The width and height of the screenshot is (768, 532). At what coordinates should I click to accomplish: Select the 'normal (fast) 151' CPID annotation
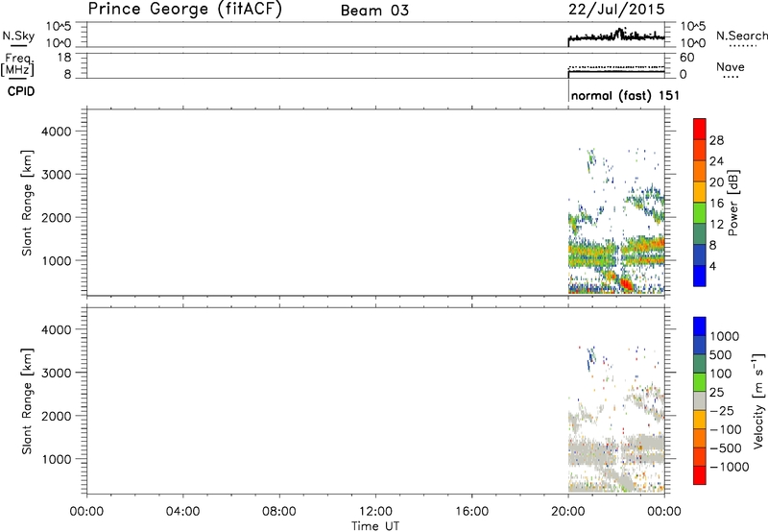pos(626,95)
